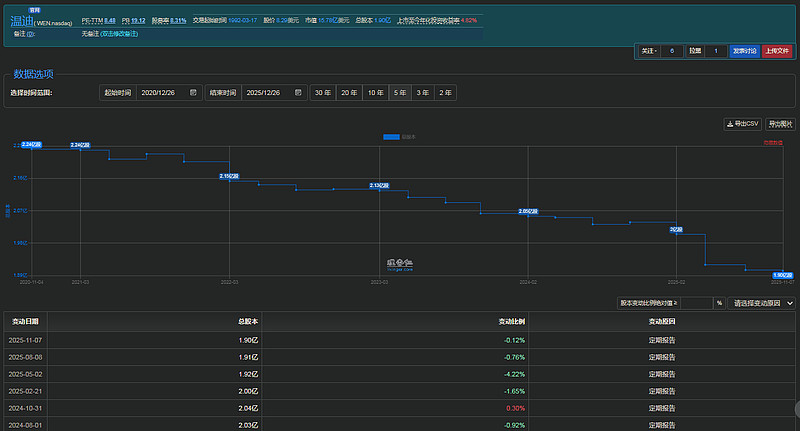Viewport: 800px width, 431px height.
Task: Click the 发表讨论 button
Action: 743,50
